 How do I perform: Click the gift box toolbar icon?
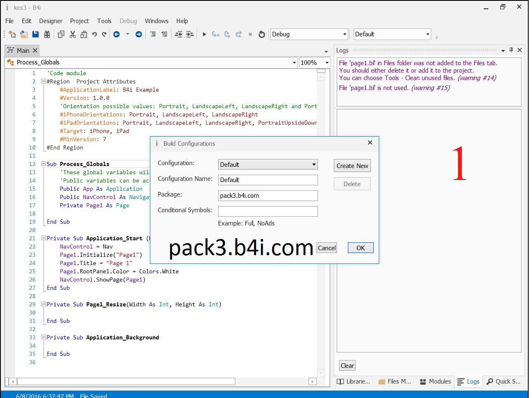[x=47, y=34]
